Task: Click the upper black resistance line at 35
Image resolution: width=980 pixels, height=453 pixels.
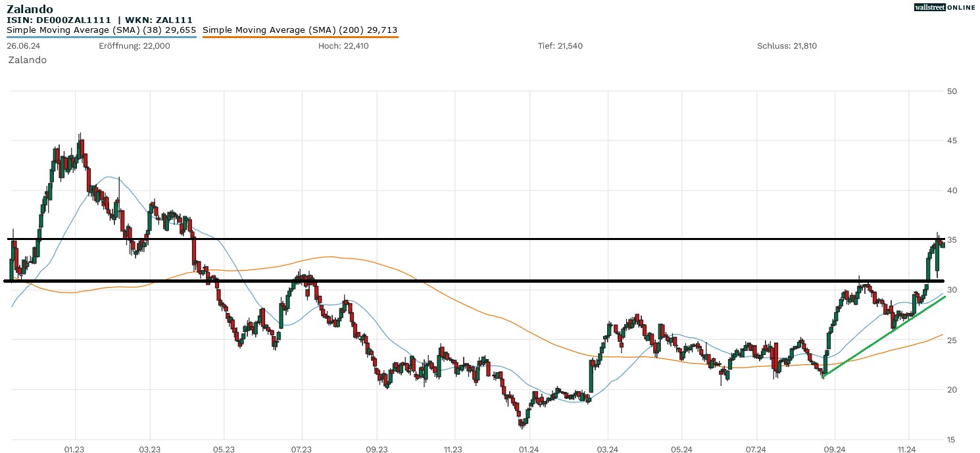Action: point(460,239)
